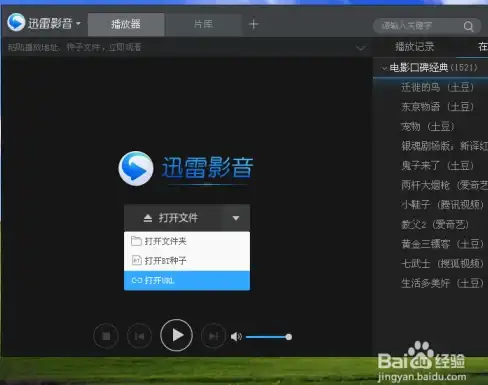488x385 pixels.
Task: Switch to the 播放器 tab
Action: pos(126,24)
